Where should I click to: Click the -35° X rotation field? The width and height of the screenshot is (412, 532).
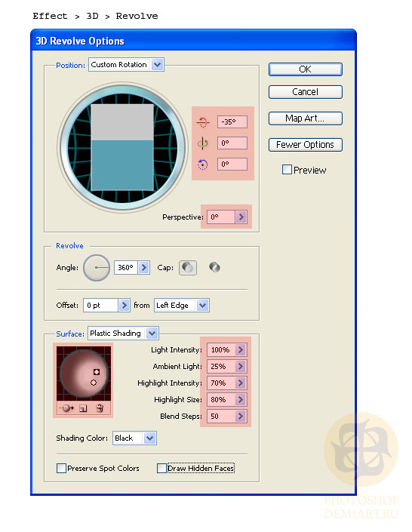point(232,121)
